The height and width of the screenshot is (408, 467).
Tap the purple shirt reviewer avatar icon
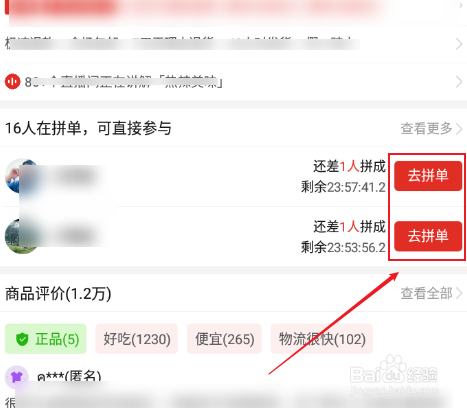click(16, 377)
